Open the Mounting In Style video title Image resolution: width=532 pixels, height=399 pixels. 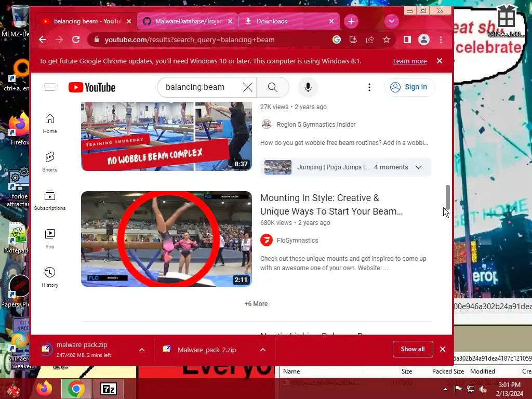point(331,204)
